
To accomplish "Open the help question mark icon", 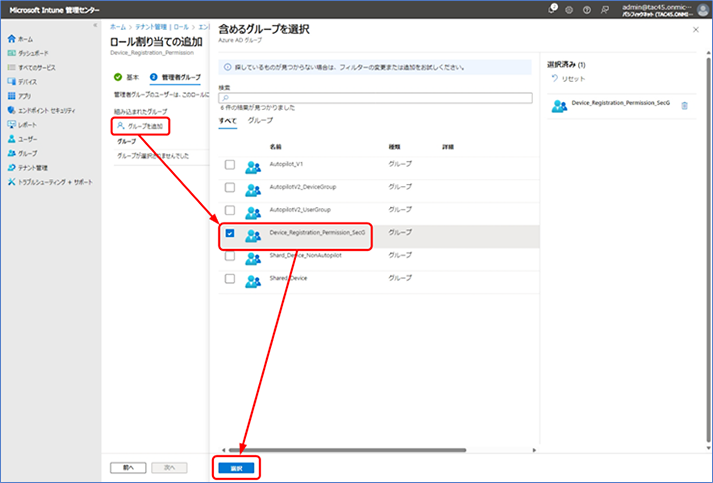I will pos(587,10).
